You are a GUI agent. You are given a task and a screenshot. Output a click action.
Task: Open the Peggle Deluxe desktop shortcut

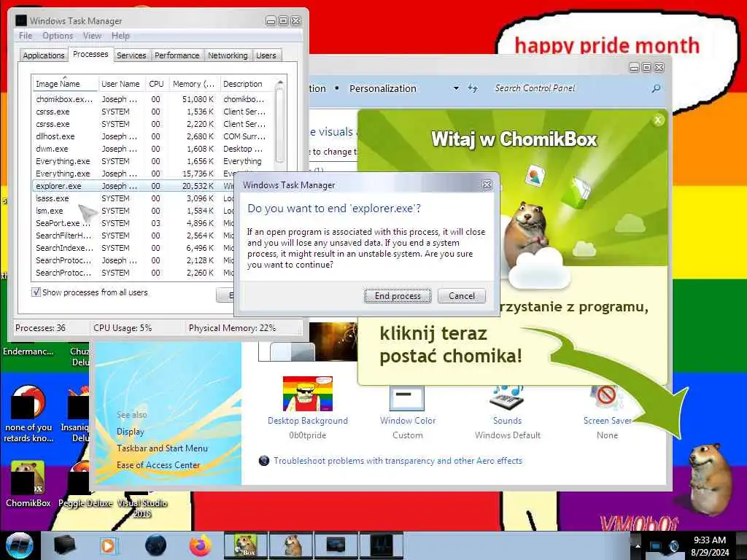85,484
